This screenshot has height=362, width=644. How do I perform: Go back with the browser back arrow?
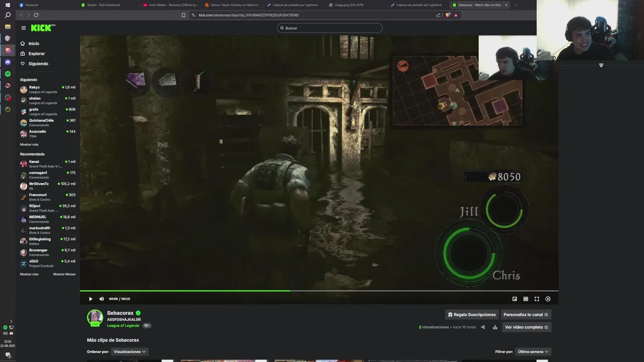[22, 15]
